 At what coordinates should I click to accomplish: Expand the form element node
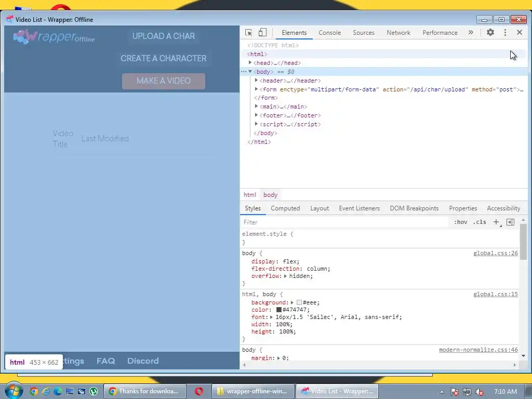click(256, 89)
